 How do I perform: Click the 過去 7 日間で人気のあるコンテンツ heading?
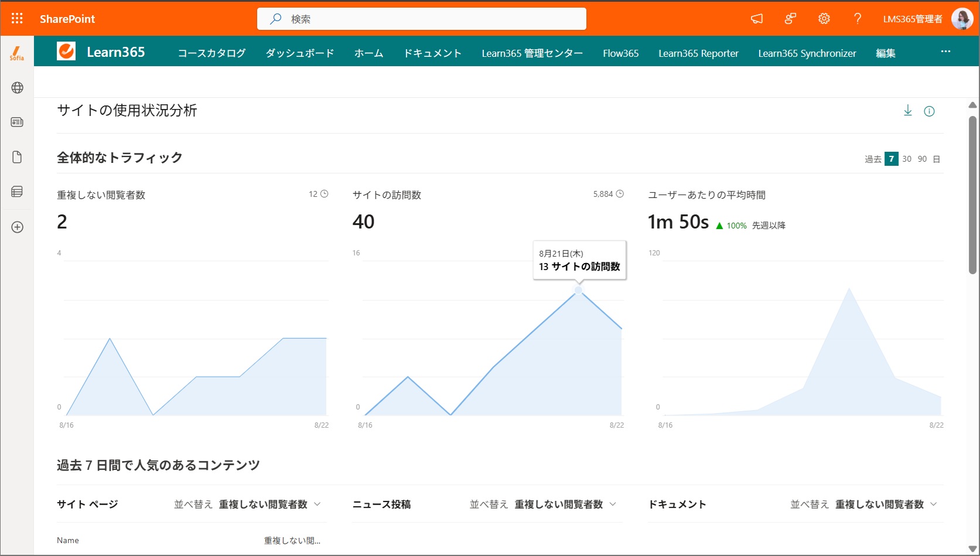pyautogui.click(x=158, y=465)
